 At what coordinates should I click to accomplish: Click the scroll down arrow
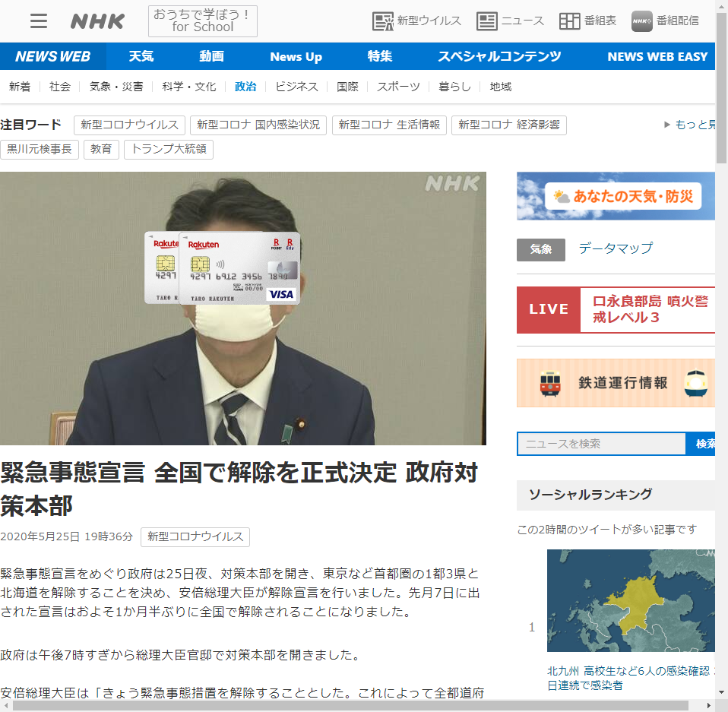[x=721, y=692]
